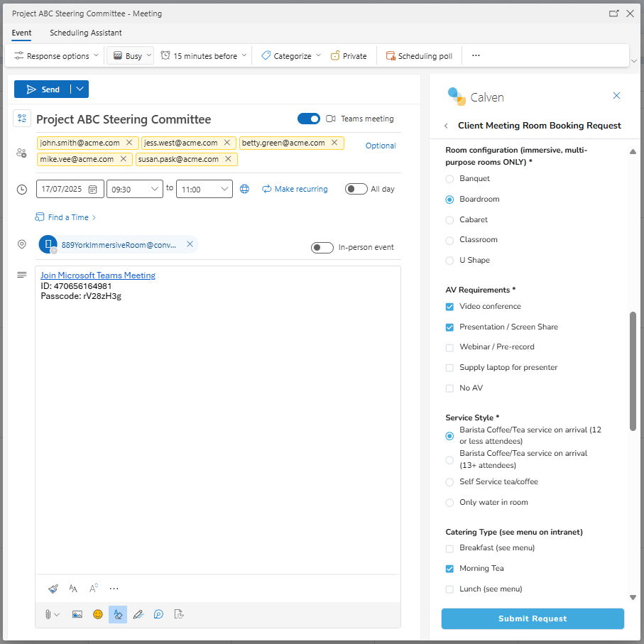The width and height of the screenshot is (644, 644).
Task: Switch to Scheduling Assistant tab
Action: 85,33
